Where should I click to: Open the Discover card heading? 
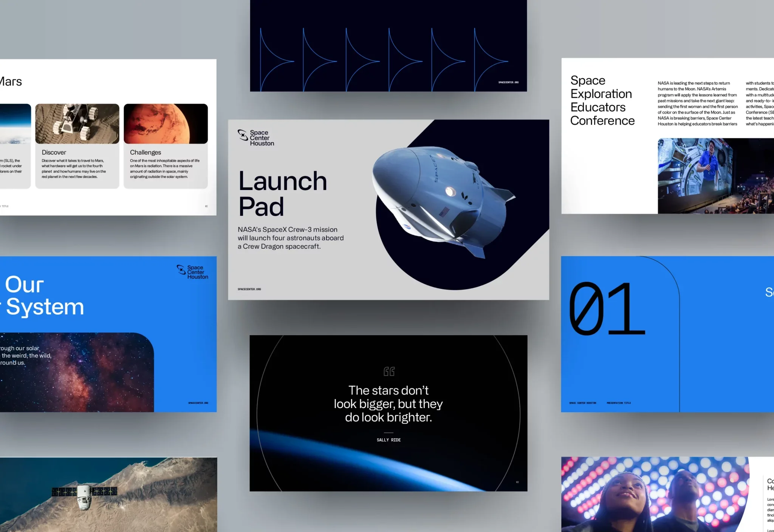coord(54,152)
